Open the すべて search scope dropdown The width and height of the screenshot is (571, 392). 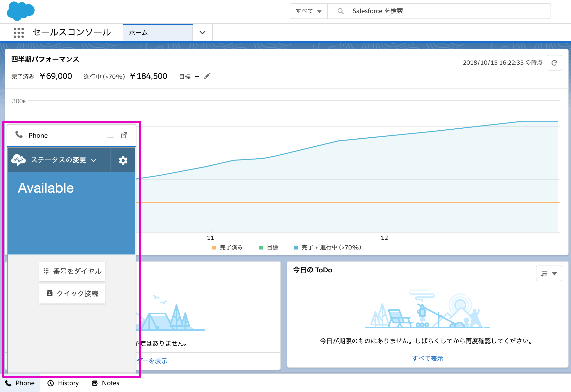pos(308,11)
